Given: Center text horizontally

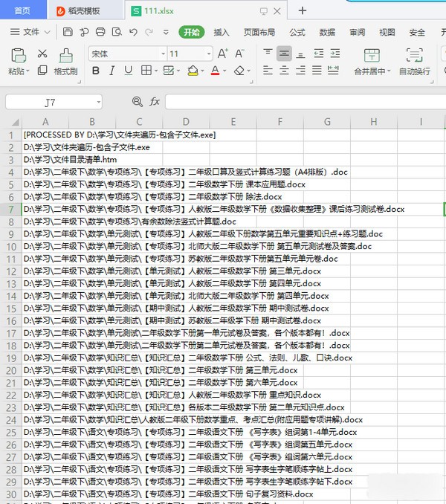Looking at the screenshot, I should tap(284, 70).
